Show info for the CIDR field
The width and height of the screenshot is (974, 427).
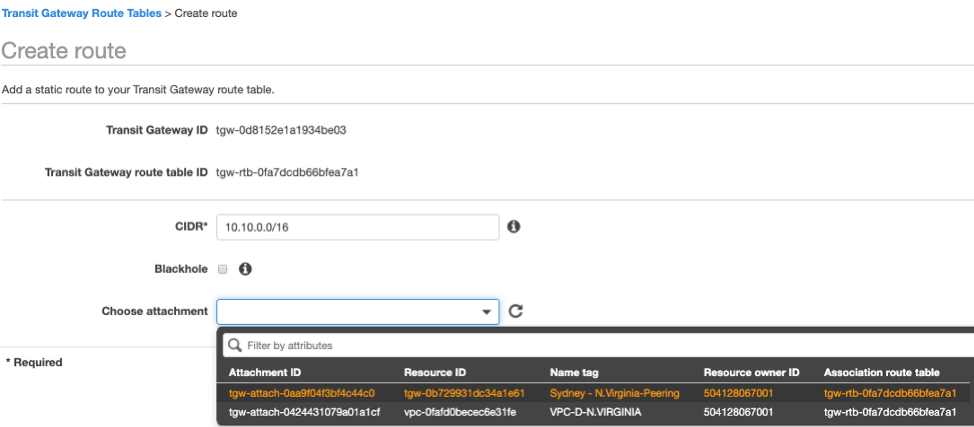514,227
